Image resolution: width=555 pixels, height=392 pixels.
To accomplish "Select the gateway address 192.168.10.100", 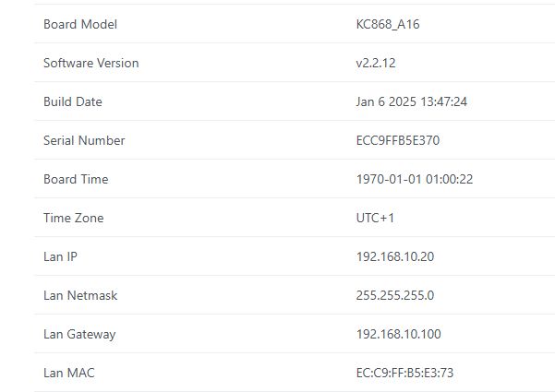I will point(398,334).
